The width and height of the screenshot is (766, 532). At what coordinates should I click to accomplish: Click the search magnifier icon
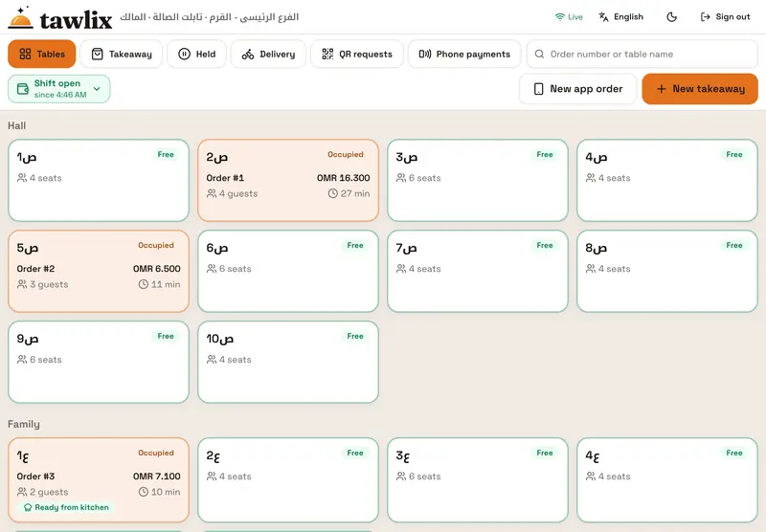(x=539, y=54)
